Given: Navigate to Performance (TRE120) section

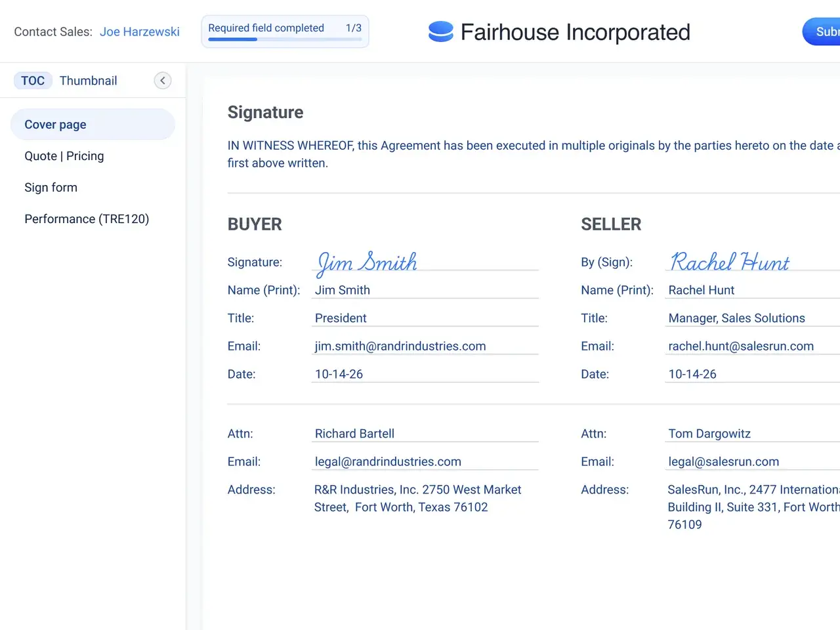Looking at the screenshot, I should click(87, 219).
